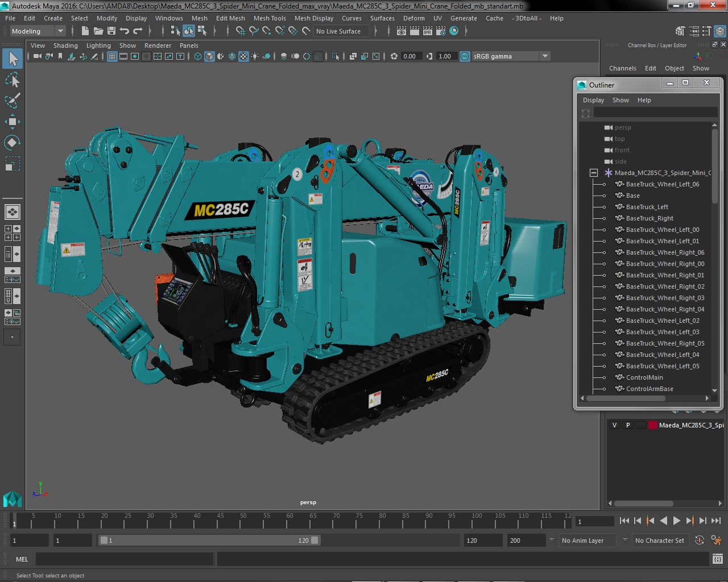Open the No Character Set dropdown

pos(660,541)
